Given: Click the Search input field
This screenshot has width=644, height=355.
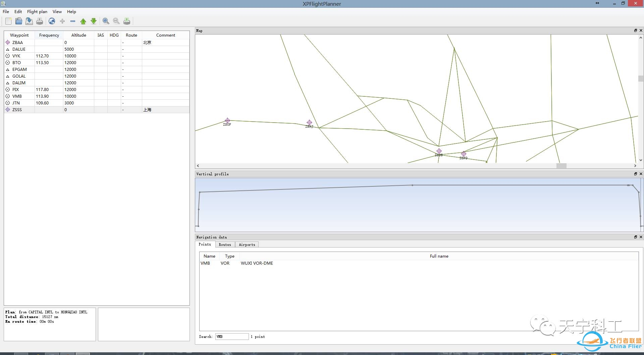Looking at the screenshot, I should pyautogui.click(x=232, y=337).
